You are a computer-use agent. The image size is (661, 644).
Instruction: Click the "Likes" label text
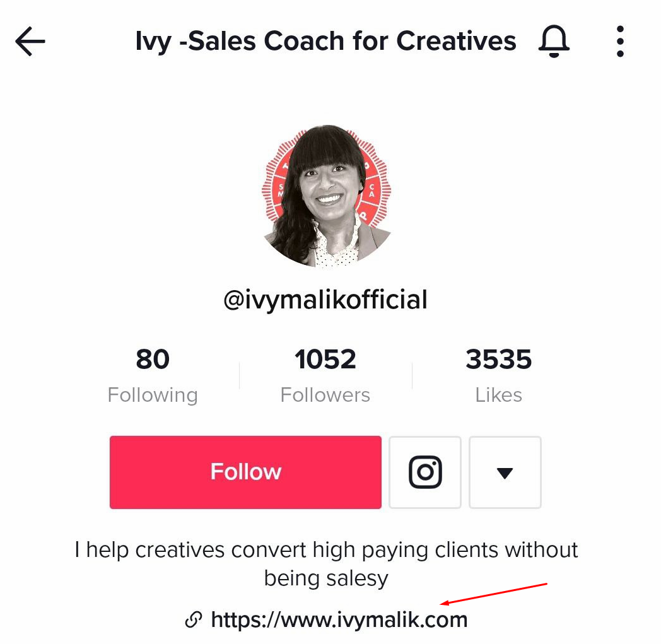pyautogui.click(x=499, y=395)
